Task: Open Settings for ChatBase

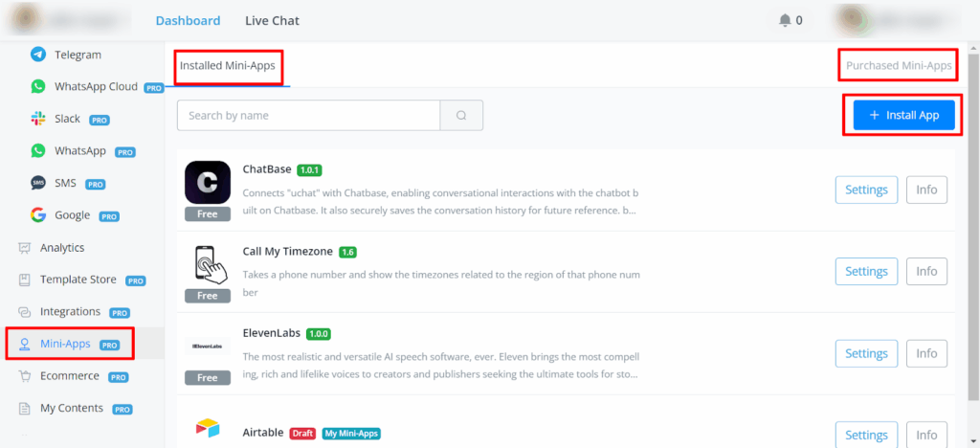Action: pyautogui.click(x=866, y=190)
